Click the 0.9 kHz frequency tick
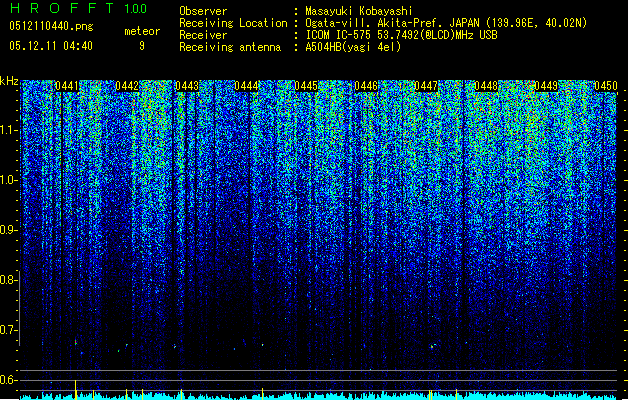The height and width of the screenshot is (400, 629). (9, 230)
